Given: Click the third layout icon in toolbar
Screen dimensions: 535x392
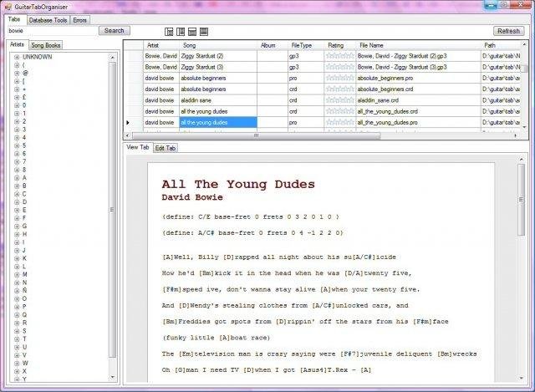Looking at the screenshot, I should coord(192,32).
